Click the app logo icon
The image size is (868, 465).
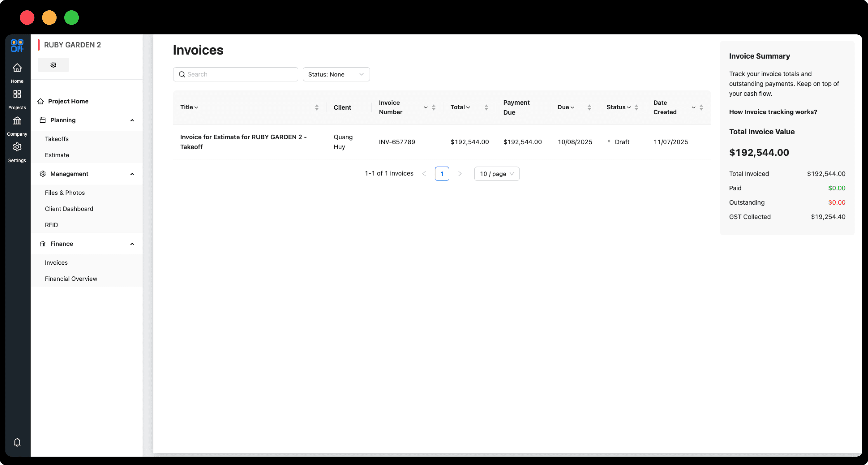pos(17,45)
